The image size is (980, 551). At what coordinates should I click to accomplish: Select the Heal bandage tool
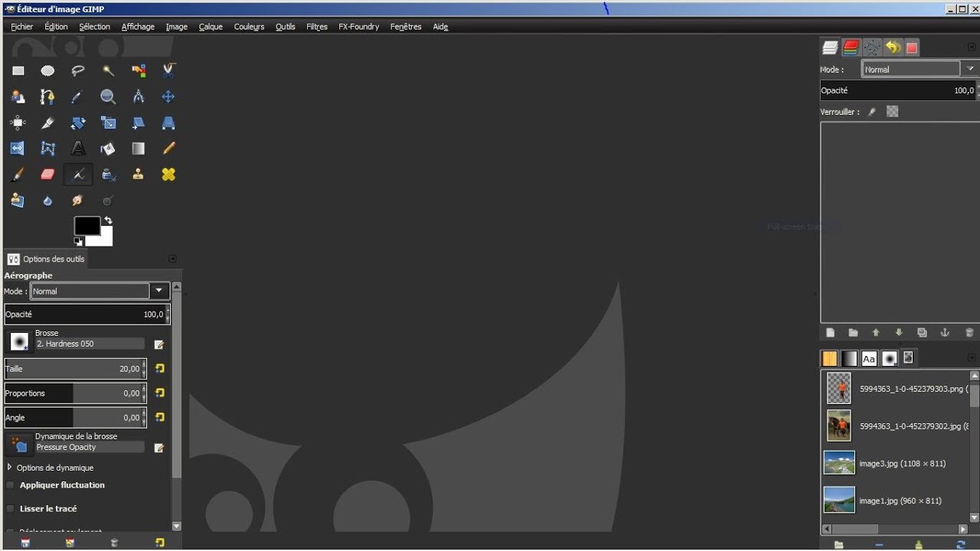click(x=168, y=174)
